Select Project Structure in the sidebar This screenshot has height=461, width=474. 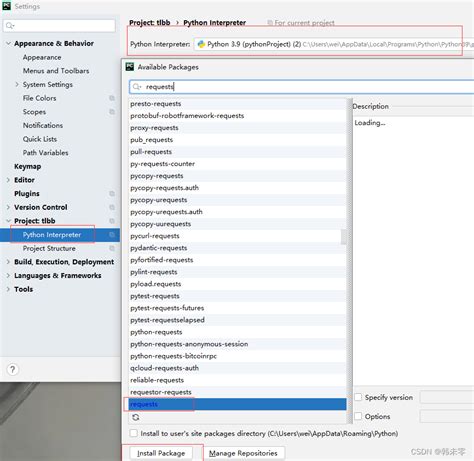tap(49, 248)
